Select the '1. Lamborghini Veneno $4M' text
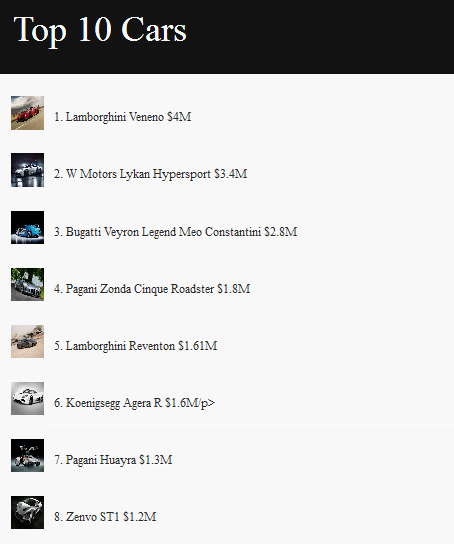454x544 pixels. (122, 117)
